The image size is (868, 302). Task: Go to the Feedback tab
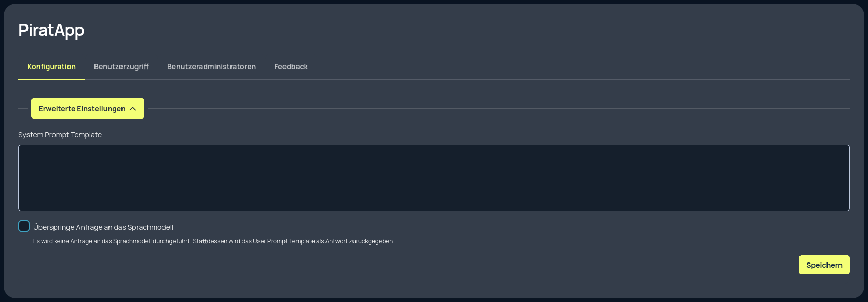point(291,67)
